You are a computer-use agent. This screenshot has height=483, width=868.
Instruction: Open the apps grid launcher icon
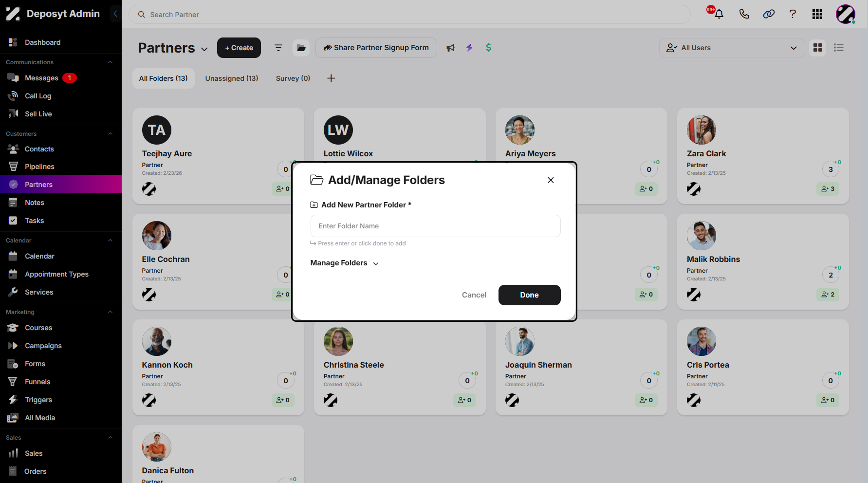point(817,14)
